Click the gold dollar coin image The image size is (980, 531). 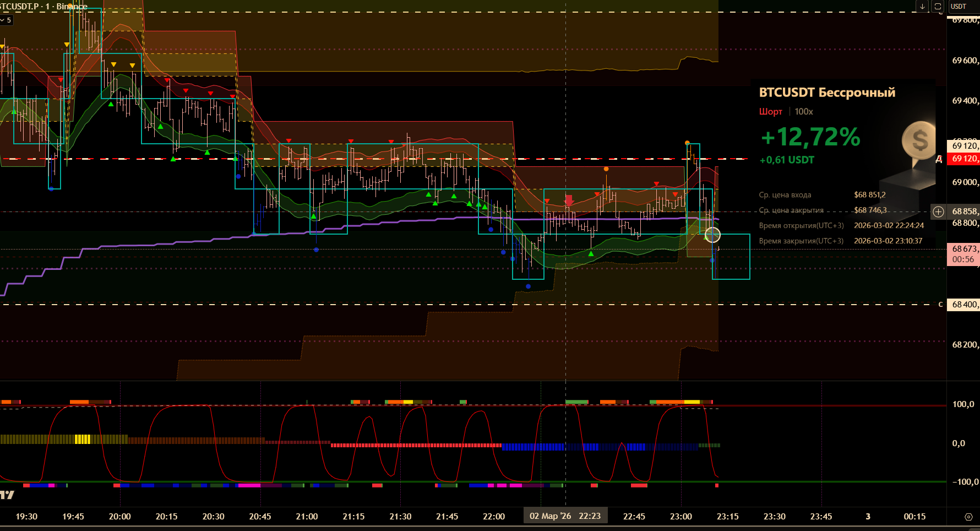[x=918, y=140]
